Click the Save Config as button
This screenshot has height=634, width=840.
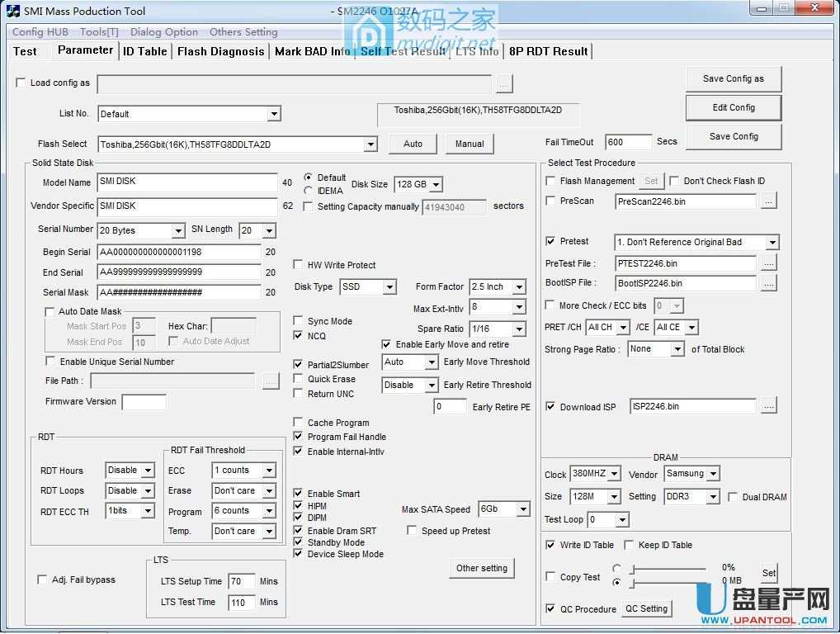733,78
